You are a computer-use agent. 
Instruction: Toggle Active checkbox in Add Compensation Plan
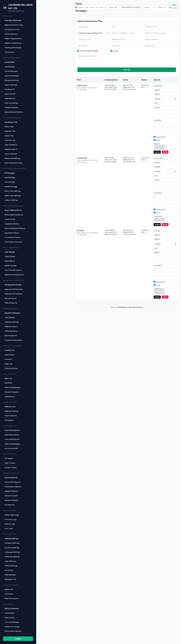click(112, 51)
